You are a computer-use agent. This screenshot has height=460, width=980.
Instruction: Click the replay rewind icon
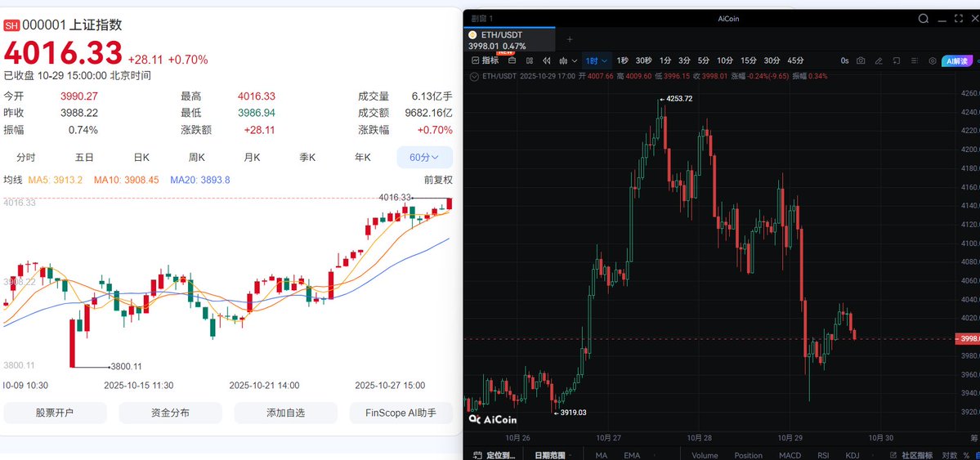point(547,60)
